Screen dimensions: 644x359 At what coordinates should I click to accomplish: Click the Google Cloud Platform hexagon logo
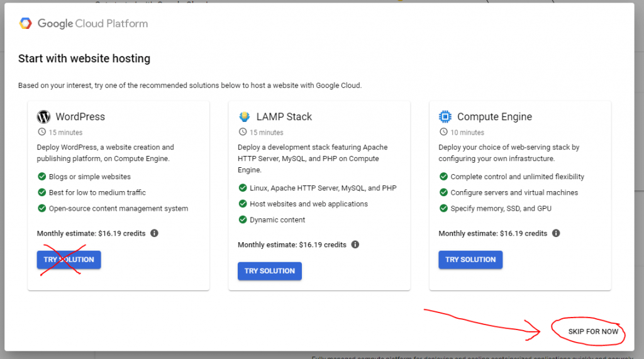[x=25, y=23]
